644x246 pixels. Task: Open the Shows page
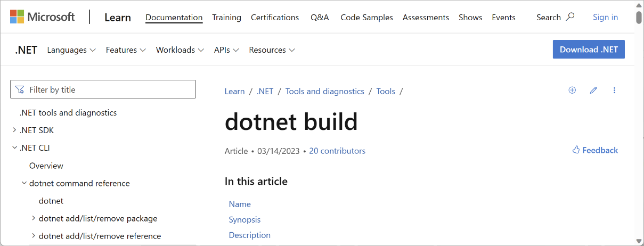point(470,17)
